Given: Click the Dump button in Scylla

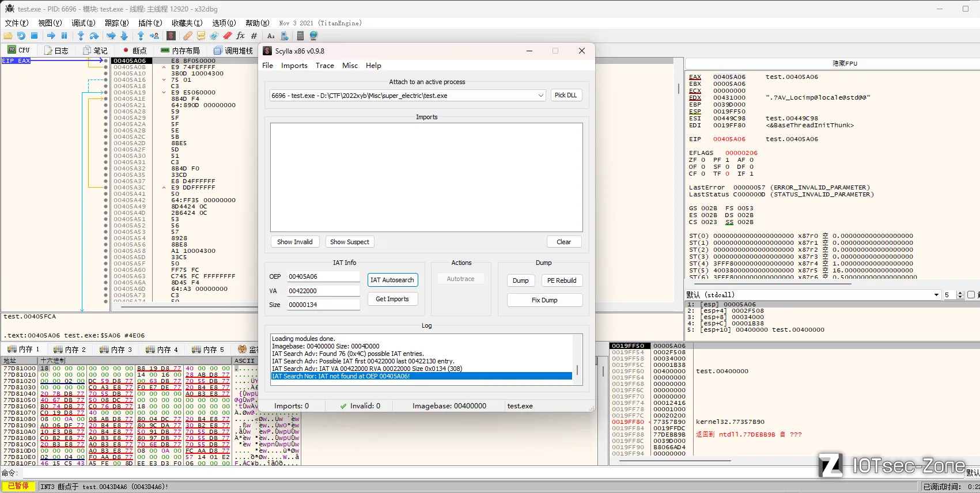Looking at the screenshot, I should 521,280.
